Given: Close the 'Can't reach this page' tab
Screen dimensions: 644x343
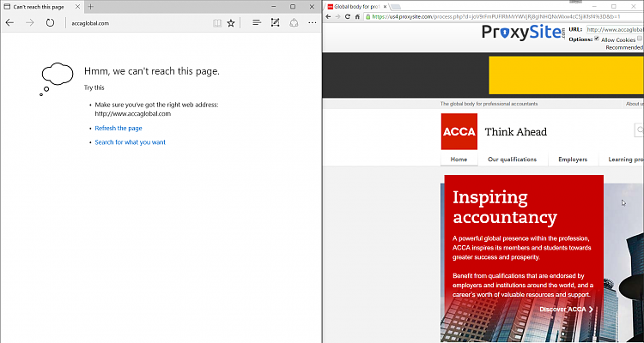Looking at the screenshot, I should 77,7.
